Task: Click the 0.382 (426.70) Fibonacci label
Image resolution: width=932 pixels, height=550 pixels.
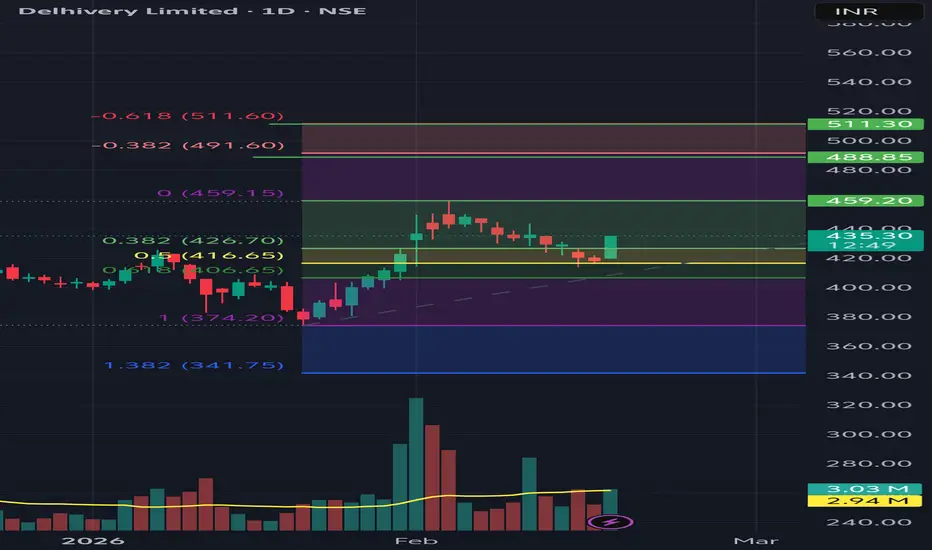Action: (193, 240)
